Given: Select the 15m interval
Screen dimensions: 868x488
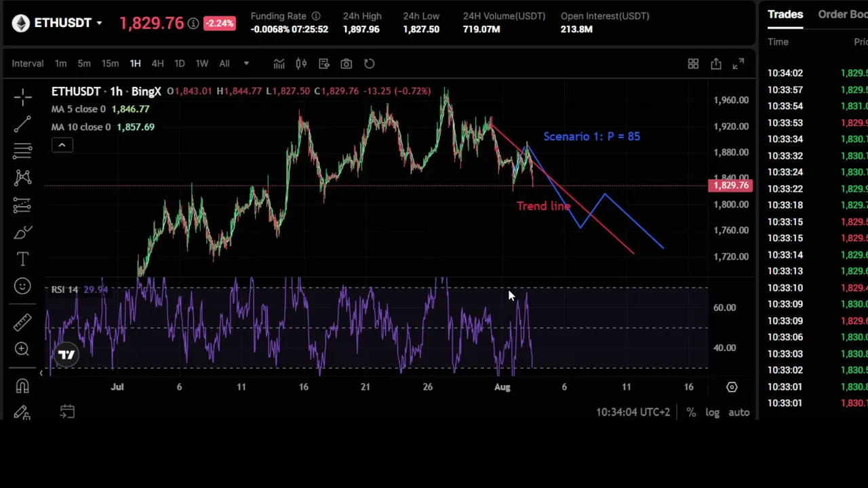Looking at the screenshot, I should pos(110,64).
